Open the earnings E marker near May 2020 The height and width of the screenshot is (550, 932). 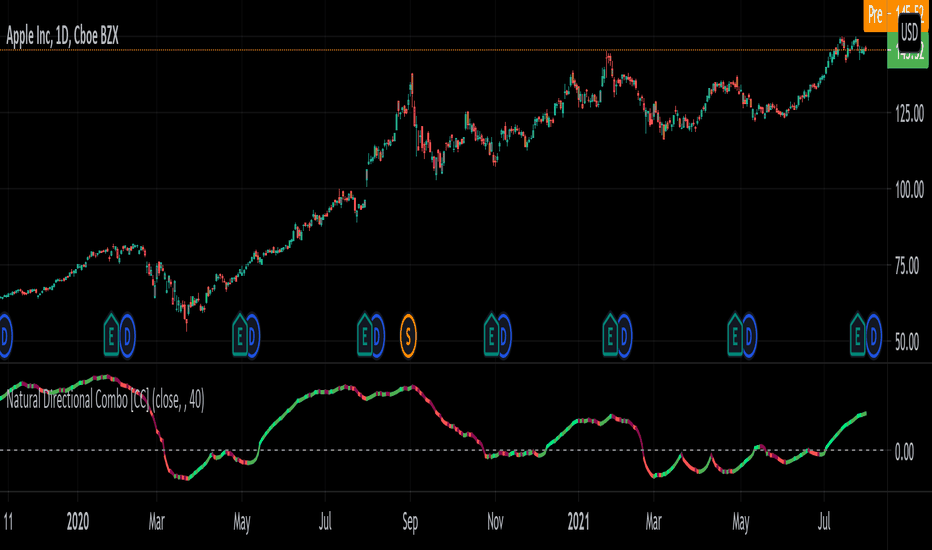[x=240, y=335]
